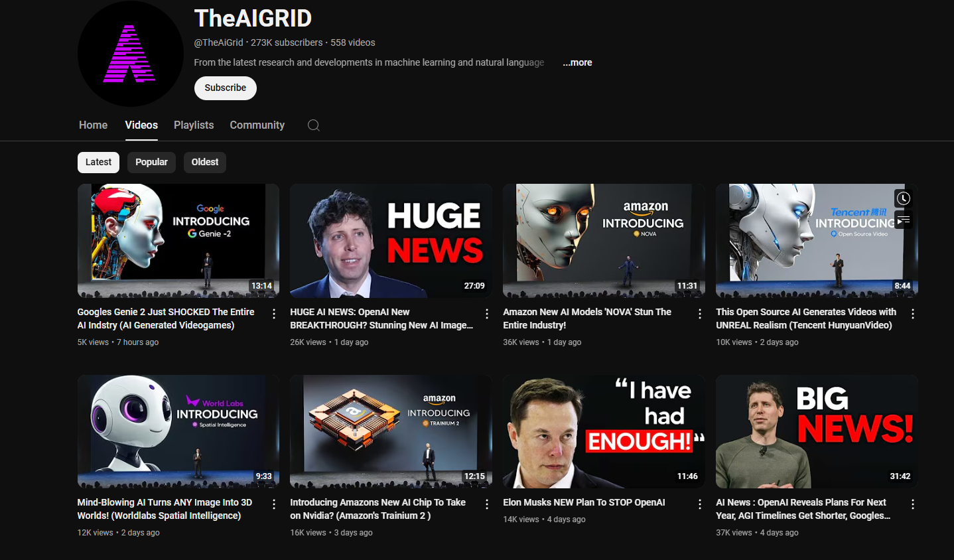This screenshot has height=560, width=954.
Task: Click the Add to queue icon on Tencent video
Action: click(903, 220)
